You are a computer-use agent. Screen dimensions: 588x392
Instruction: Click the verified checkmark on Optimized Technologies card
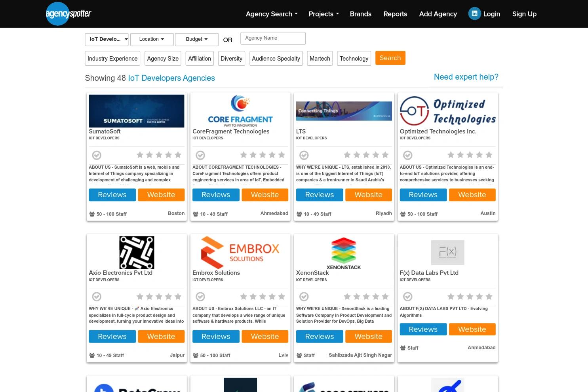[407, 155]
